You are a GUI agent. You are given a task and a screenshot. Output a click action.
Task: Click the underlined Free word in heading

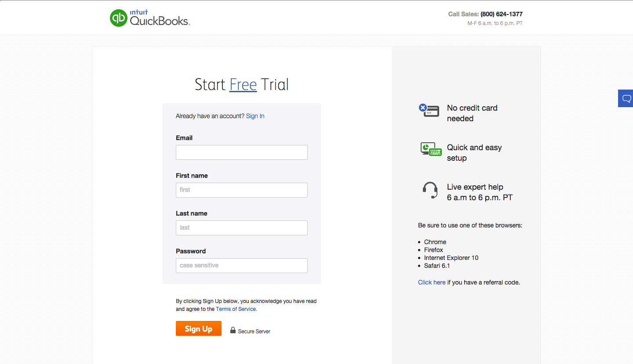coord(243,84)
